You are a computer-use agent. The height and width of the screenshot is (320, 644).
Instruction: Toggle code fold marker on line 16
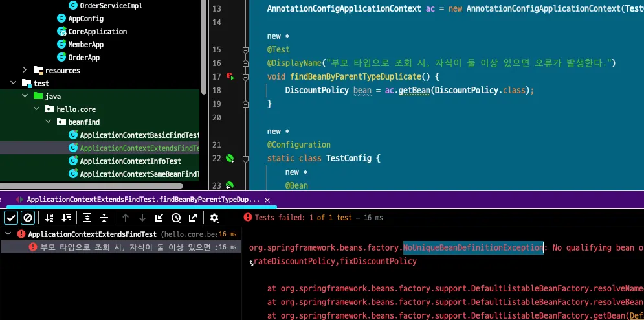tap(245, 63)
